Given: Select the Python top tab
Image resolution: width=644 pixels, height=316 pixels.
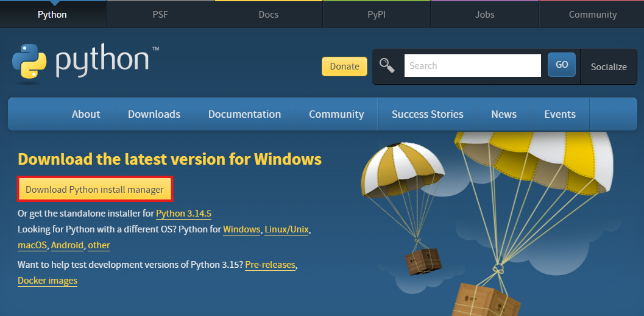Looking at the screenshot, I should coord(52,15).
